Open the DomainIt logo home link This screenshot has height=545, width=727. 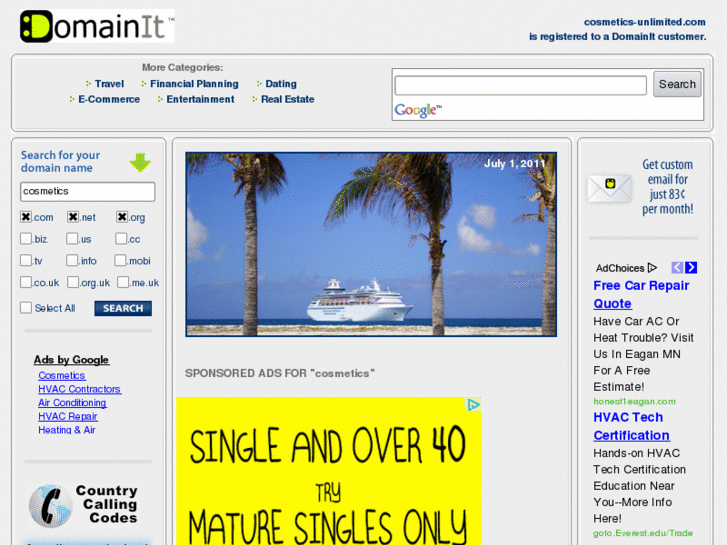pos(97,26)
